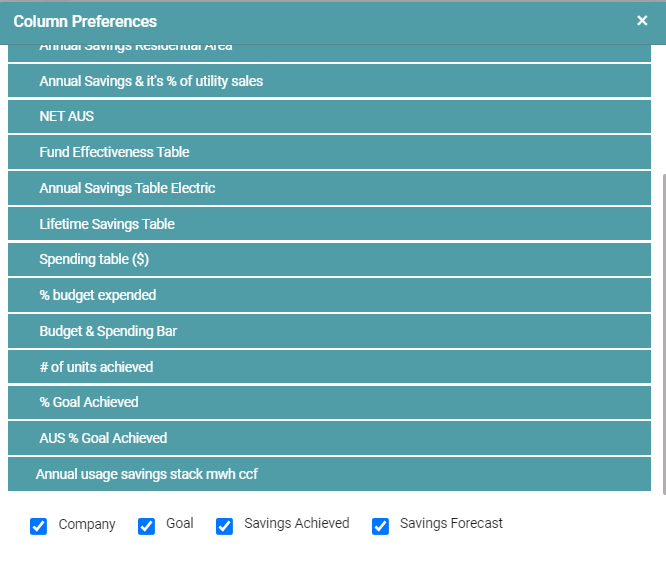Uncheck the Company checkbox
This screenshot has width=666, height=587.
click(39, 526)
